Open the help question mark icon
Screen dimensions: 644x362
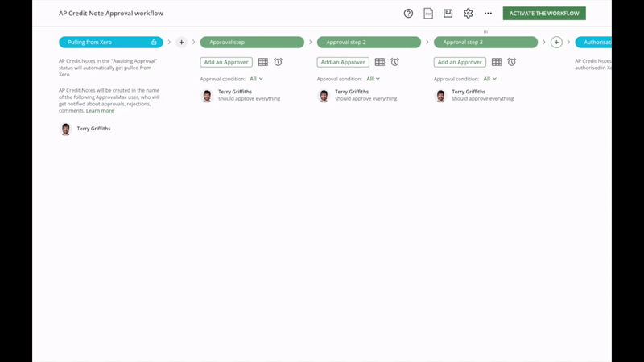click(408, 14)
